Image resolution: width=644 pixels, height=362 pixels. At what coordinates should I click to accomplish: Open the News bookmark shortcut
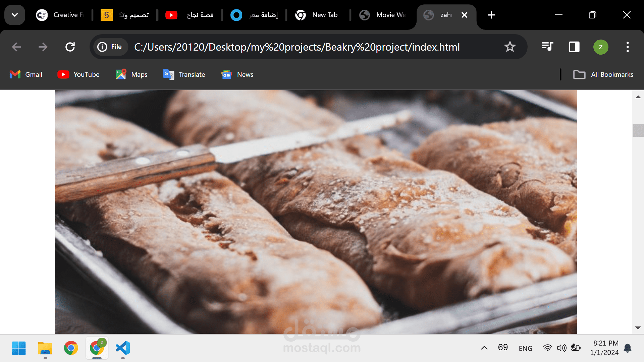point(237,74)
